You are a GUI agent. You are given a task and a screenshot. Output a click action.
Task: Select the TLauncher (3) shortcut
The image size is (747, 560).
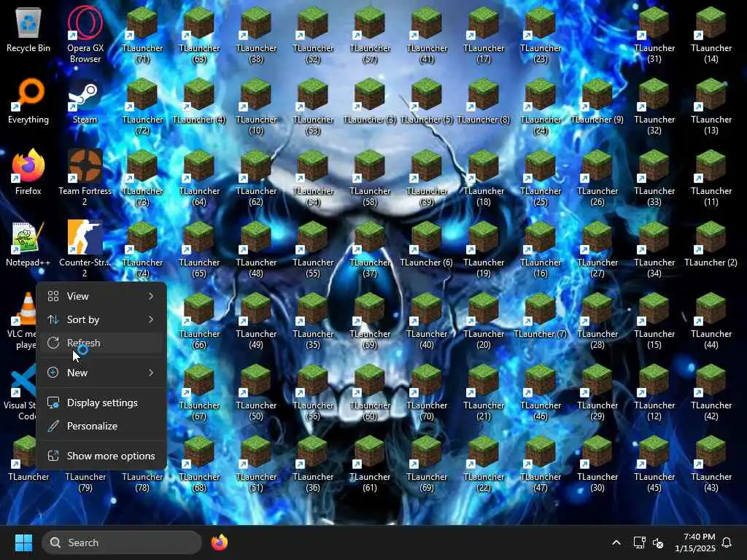(370, 101)
